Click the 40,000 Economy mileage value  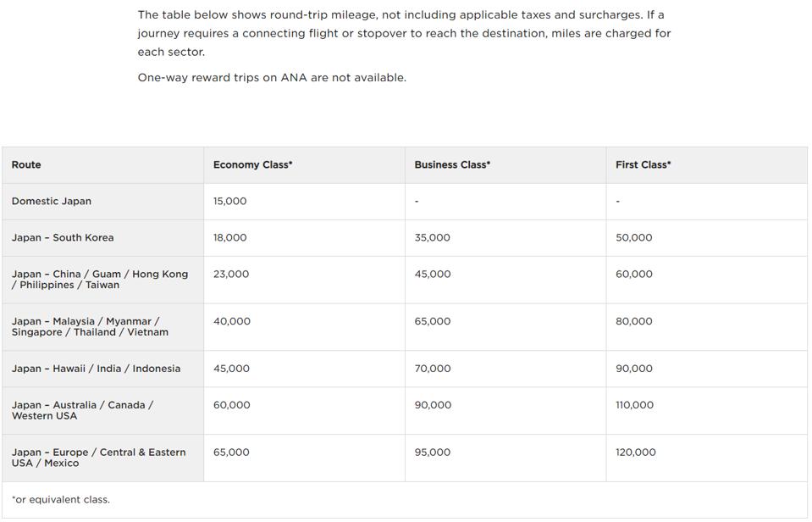[x=231, y=321]
